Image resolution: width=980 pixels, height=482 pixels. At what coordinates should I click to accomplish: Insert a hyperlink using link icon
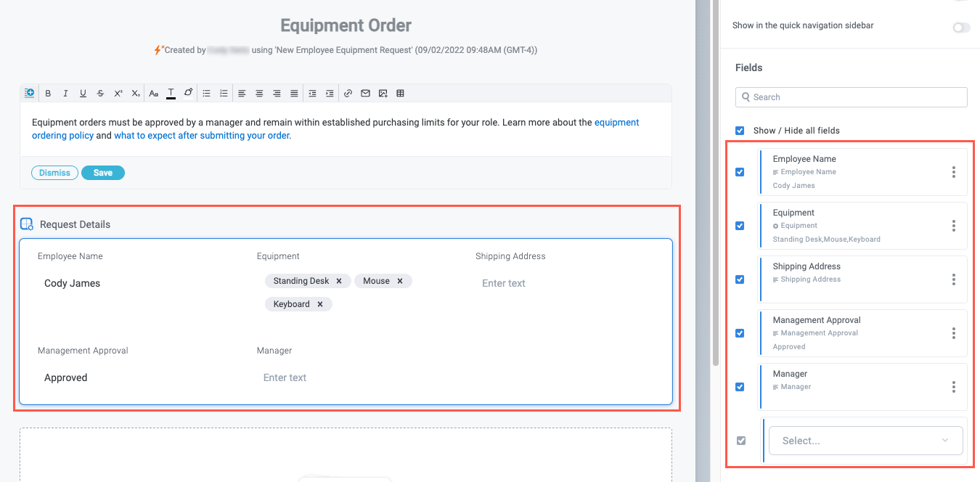(348, 94)
